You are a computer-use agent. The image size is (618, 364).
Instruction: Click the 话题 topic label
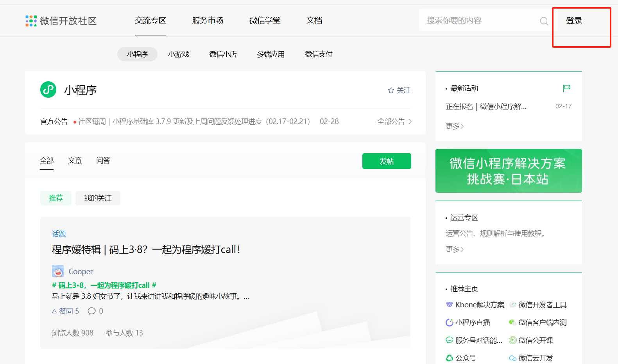click(x=59, y=233)
